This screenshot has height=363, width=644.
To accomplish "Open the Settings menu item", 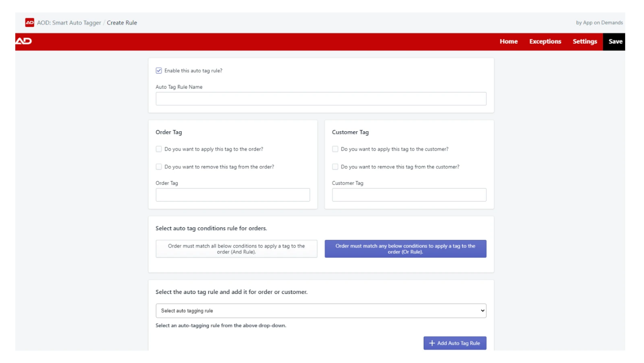I will click(585, 41).
